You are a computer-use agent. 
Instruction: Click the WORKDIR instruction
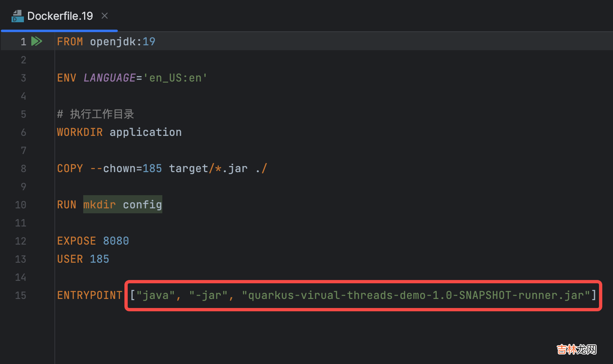pyautogui.click(x=80, y=132)
